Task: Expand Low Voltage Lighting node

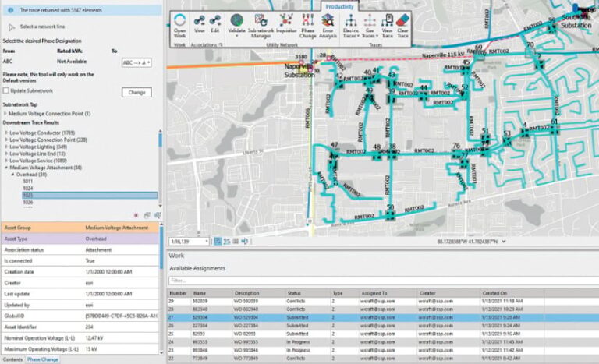Action: pos(6,147)
